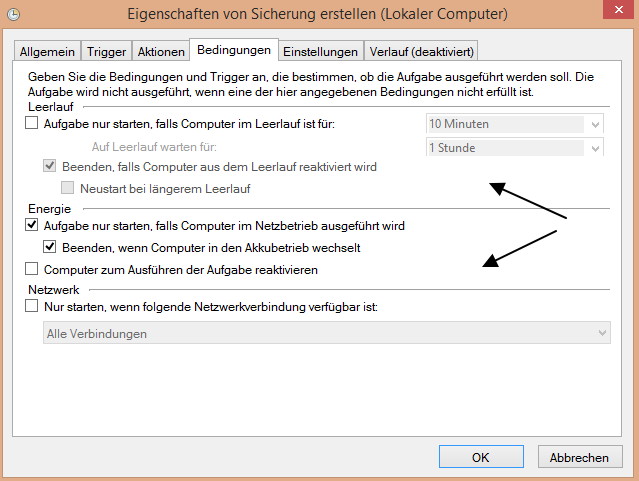Toggle 'Beenden, falls Computer aus dem Leerlauf reaktiviert wird'
The width and height of the screenshot is (639, 481).
click(51, 167)
